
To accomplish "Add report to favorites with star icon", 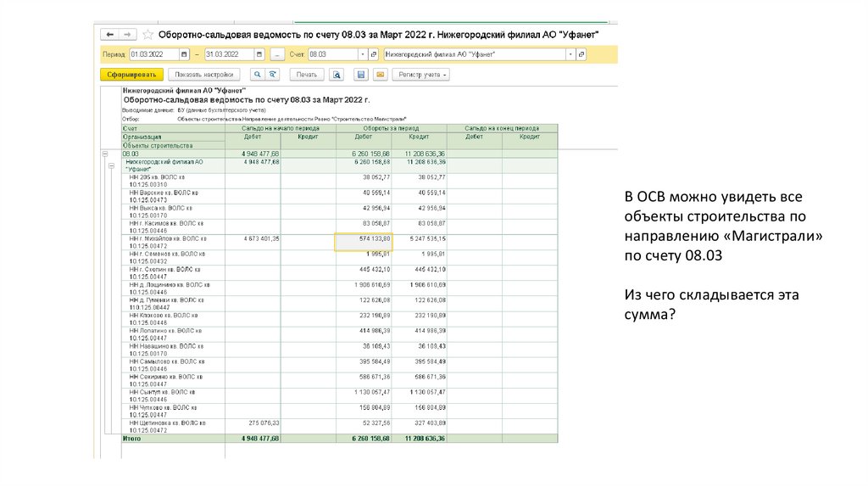I will 148,35.
